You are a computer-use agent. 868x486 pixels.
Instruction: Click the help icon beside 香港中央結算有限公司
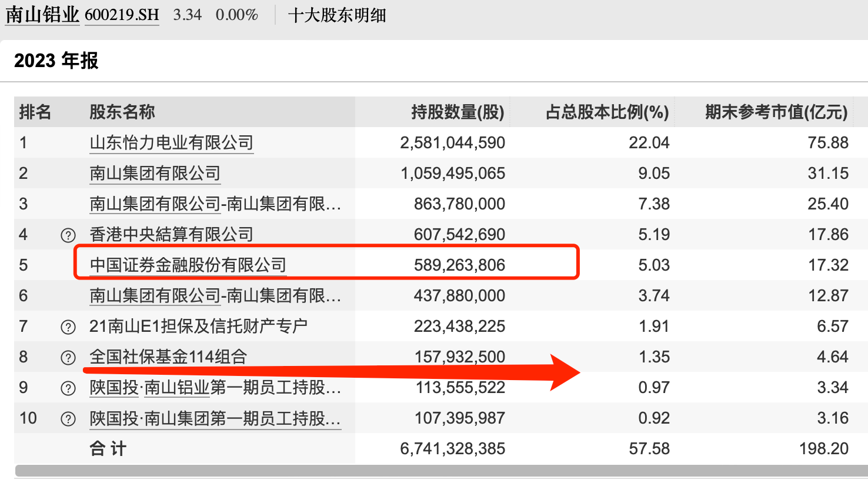[x=68, y=234]
